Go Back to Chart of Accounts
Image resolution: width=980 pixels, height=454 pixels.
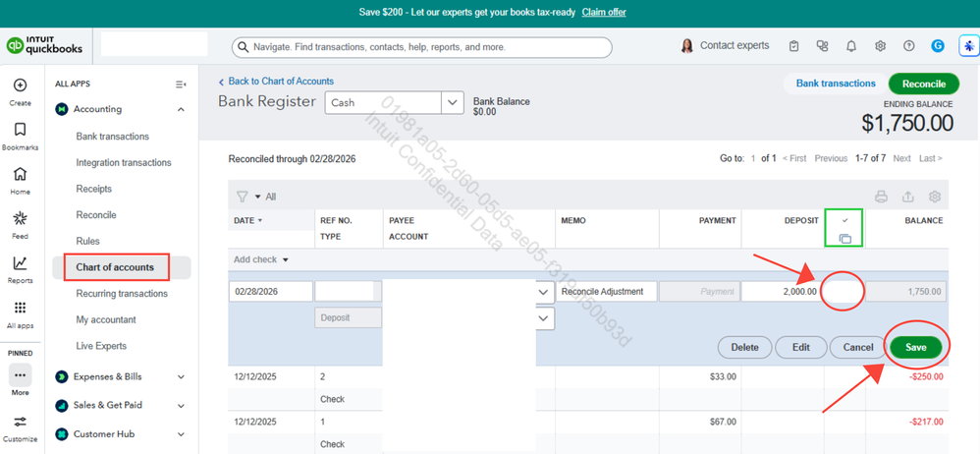[276, 82]
